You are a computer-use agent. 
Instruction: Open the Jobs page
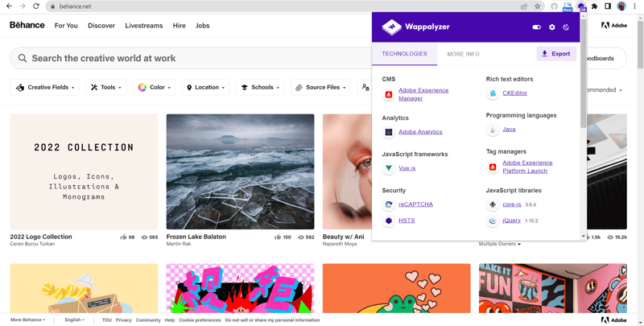pos(203,26)
